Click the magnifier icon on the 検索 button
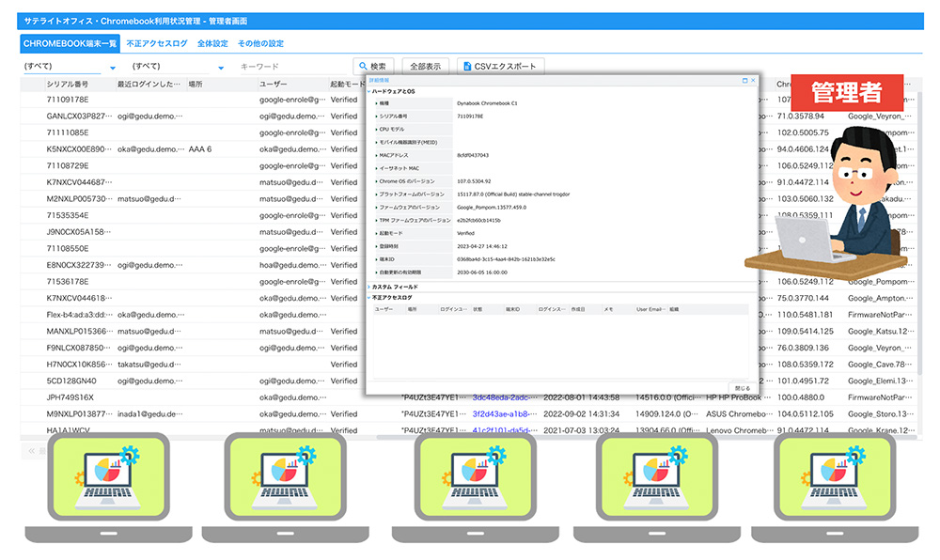This screenshot has height=560, width=940. pyautogui.click(x=363, y=67)
